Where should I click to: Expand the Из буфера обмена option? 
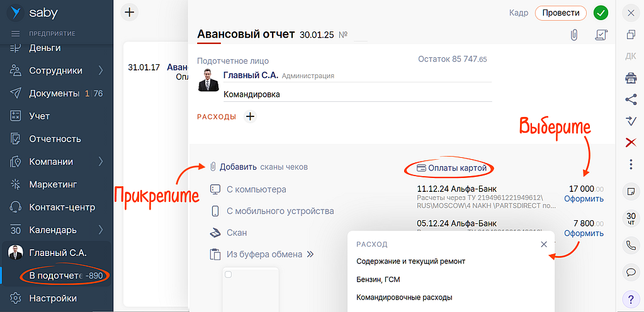tap(309, 254)
